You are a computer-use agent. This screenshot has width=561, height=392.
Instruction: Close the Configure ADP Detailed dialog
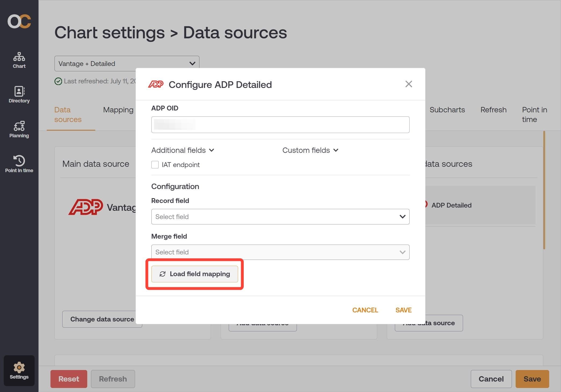pos(409,84)
